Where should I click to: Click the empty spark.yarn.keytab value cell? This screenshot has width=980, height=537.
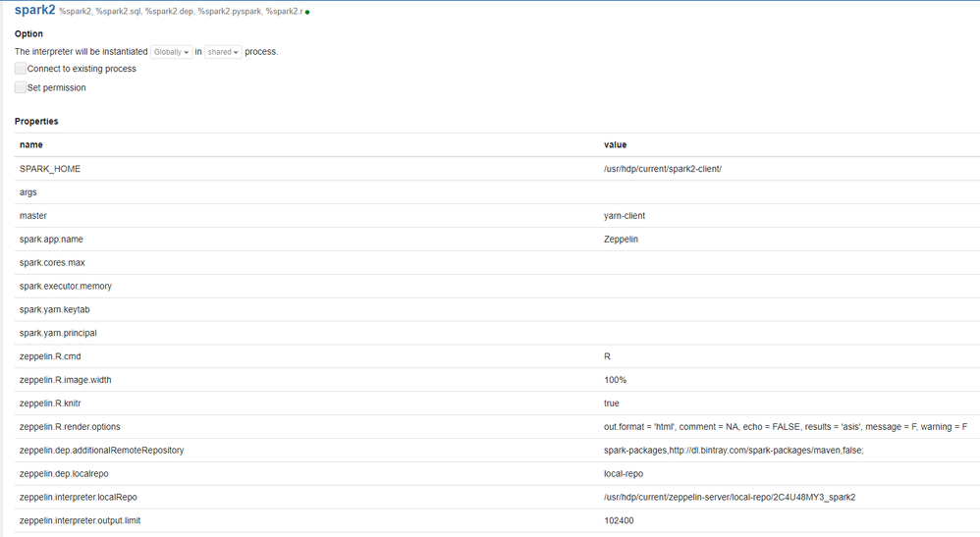pos(786,310)
